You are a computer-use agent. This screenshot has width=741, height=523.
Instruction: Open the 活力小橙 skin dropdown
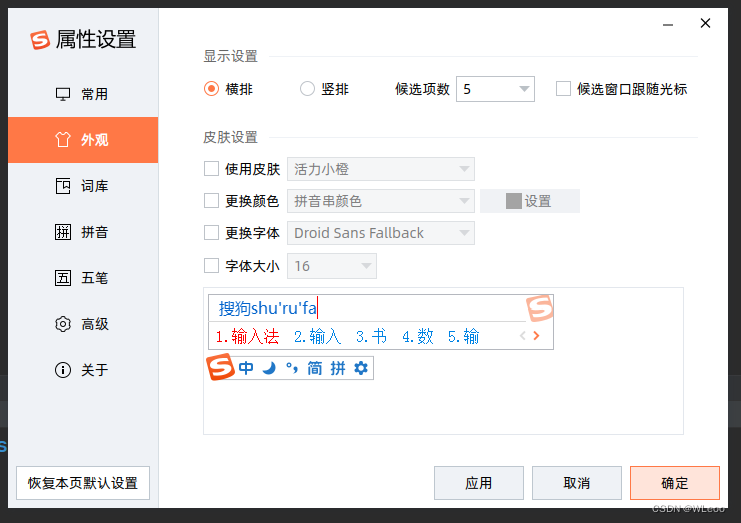coord(381,169)
